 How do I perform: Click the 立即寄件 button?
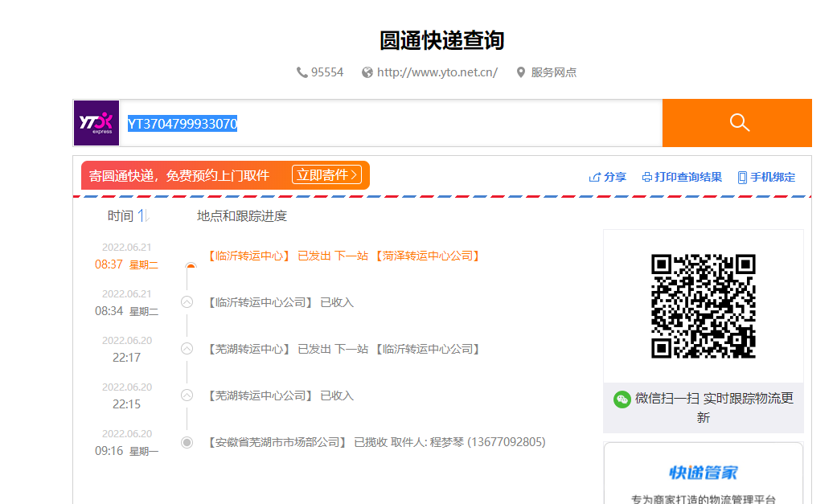pos(326,174)
